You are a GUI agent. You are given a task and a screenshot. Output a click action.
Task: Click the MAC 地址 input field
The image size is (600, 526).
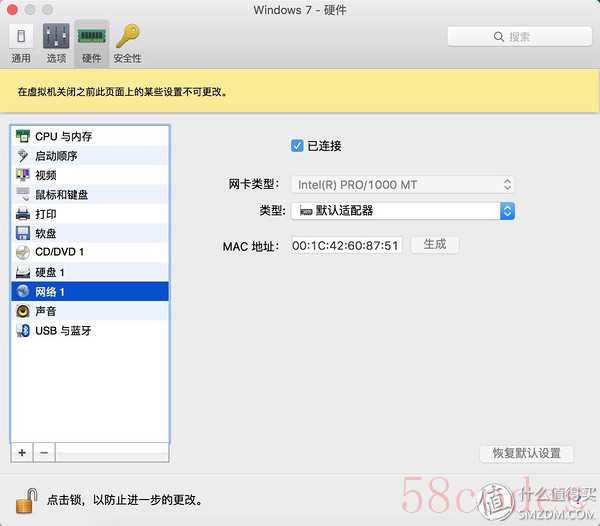click(347, 245)
